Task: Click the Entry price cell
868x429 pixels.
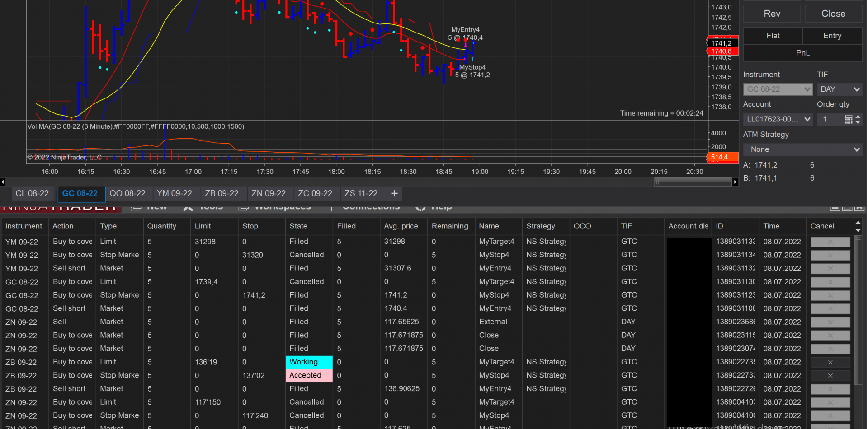Action: click(832, 36)
